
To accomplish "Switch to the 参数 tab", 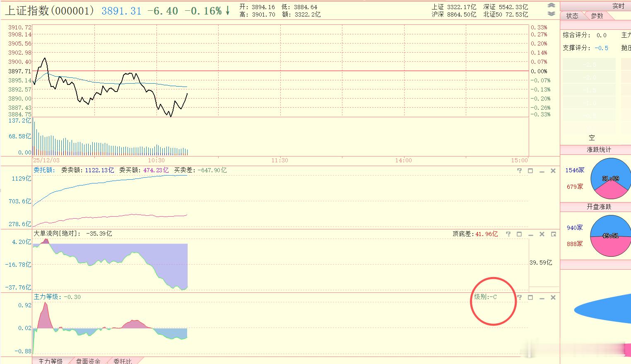I will click(597, 16).
